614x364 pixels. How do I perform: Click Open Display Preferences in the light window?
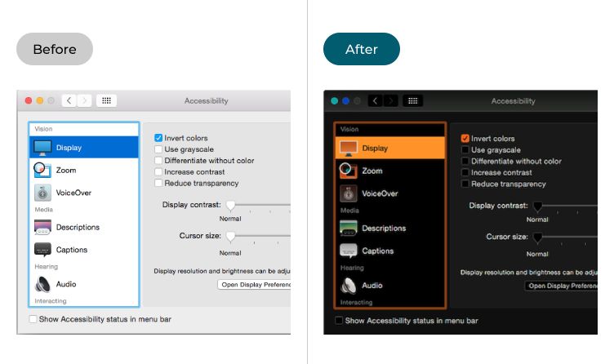click(254, 285)
